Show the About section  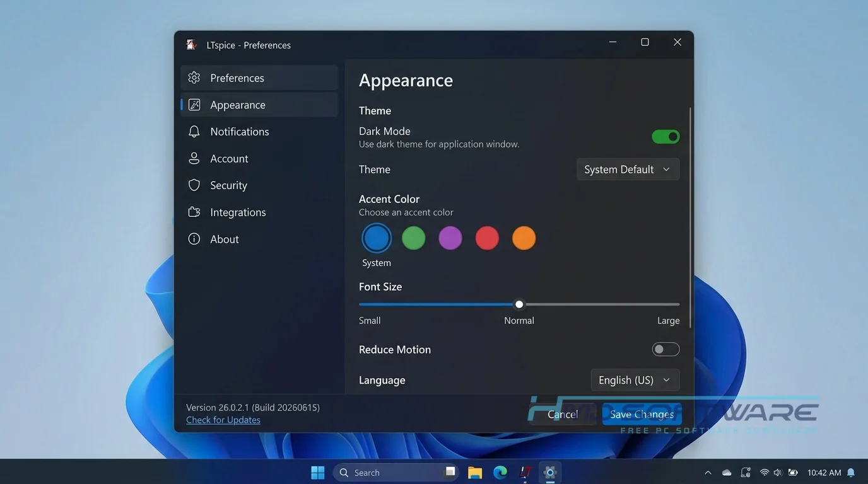(259, 239)
